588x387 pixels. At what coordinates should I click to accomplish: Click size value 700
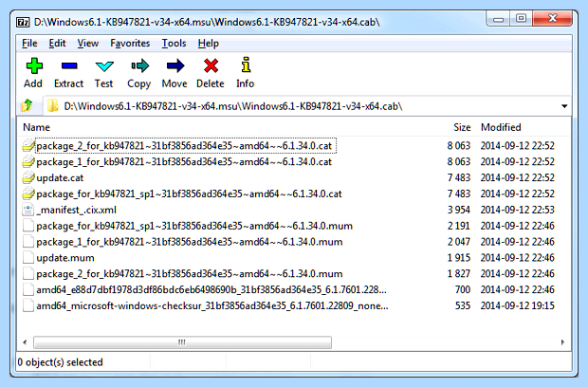pos(463,290)
